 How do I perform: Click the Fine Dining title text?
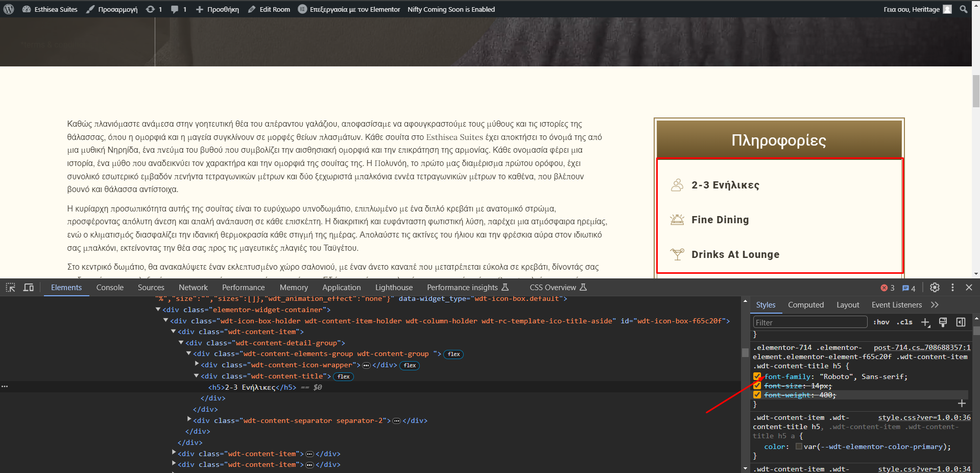[x=720, y=220]
